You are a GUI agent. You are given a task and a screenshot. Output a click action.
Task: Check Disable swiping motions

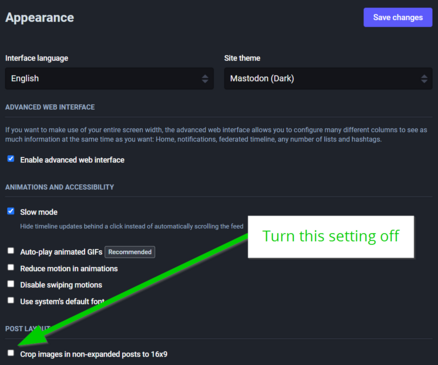tap(11, 284)
